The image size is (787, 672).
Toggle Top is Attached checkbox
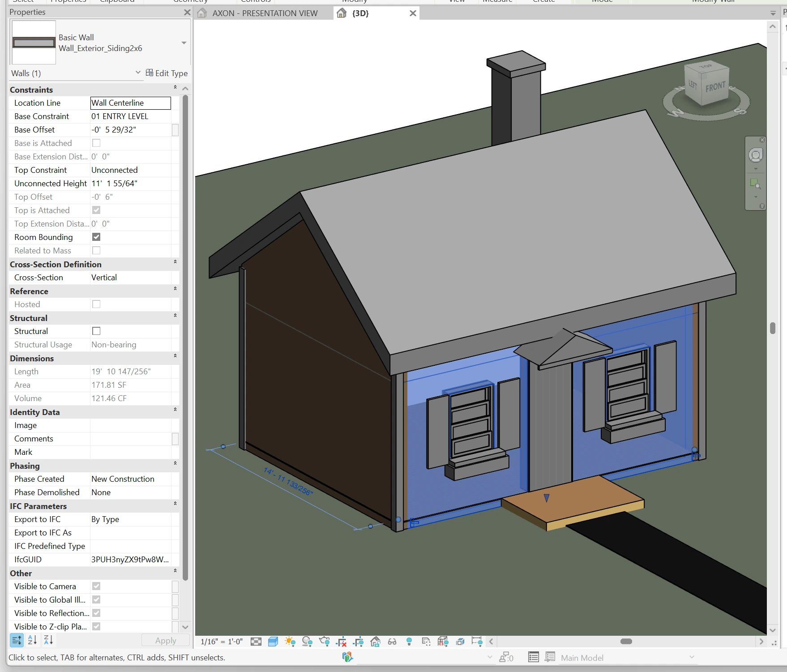click(96, 210)
